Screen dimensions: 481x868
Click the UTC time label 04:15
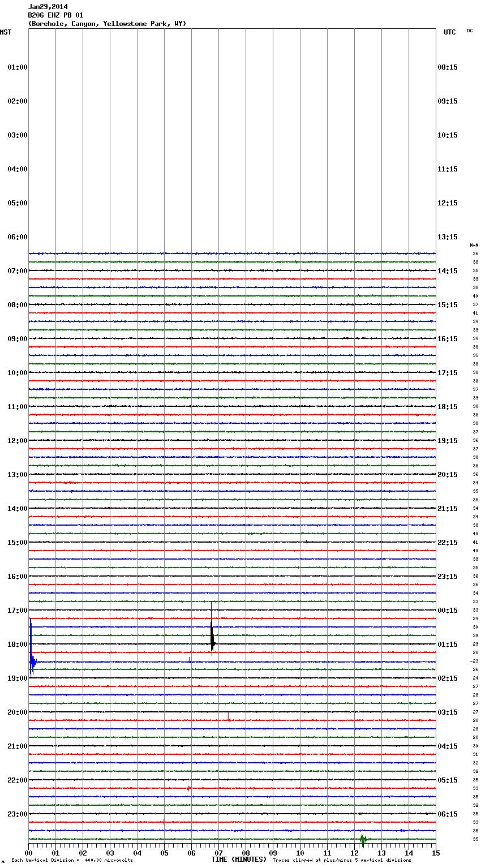coord(448,746)
